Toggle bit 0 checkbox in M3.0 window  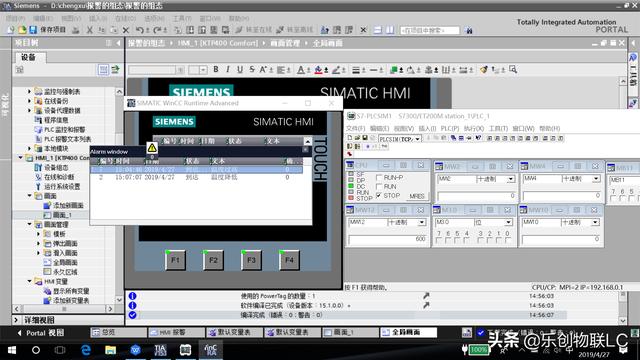[508, 240]
